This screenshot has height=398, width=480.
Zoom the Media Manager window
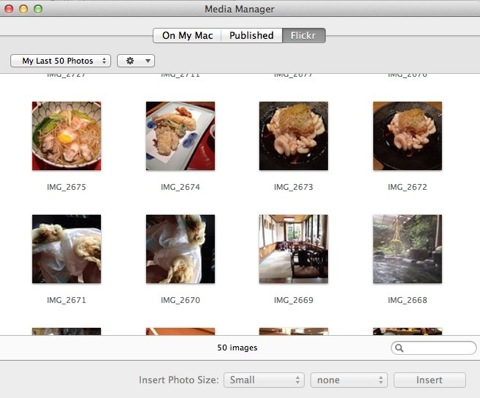[x=38, y=9]
